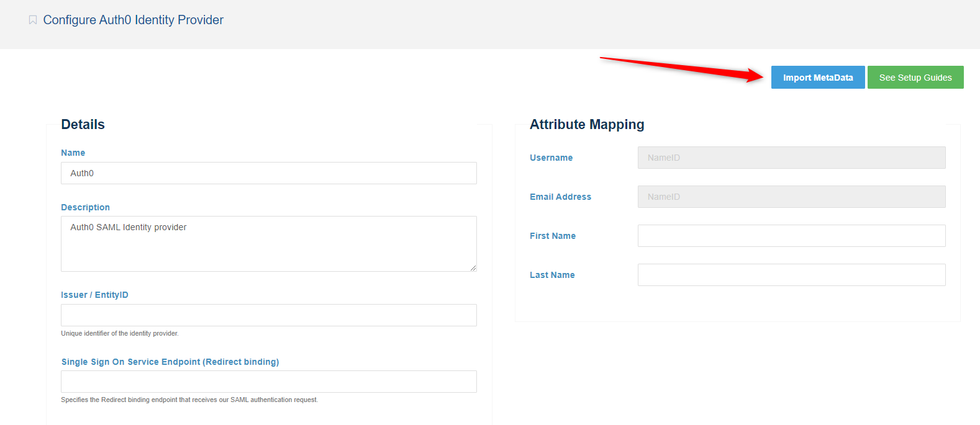
Task: Click the Username label in Attribute Mapping
Action: tap(551, 158)
